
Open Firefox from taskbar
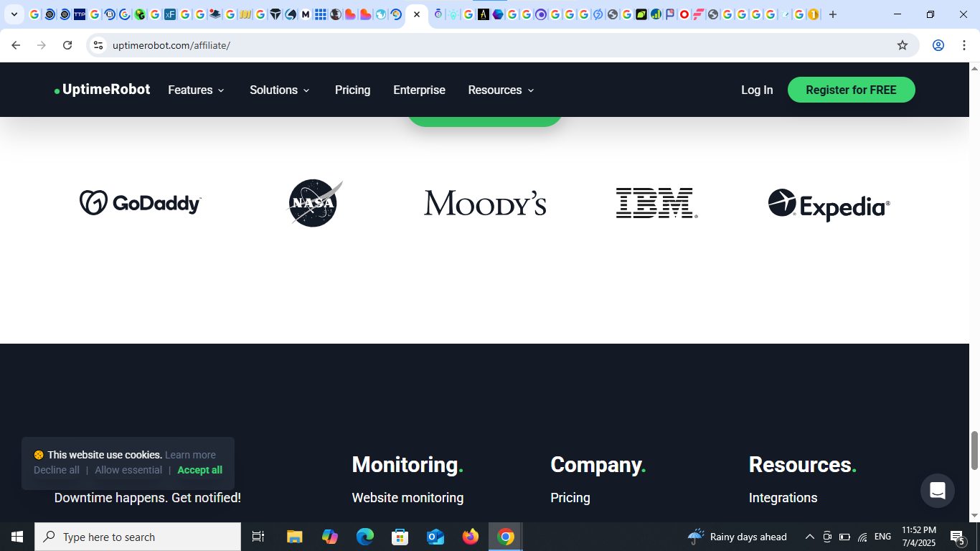tap(471, 537)
